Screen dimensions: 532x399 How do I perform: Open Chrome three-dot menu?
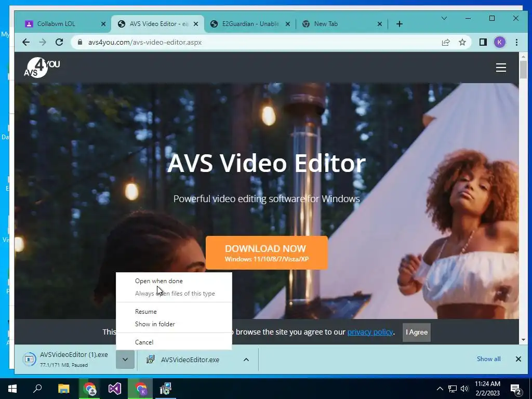click(x=516, y=42)
